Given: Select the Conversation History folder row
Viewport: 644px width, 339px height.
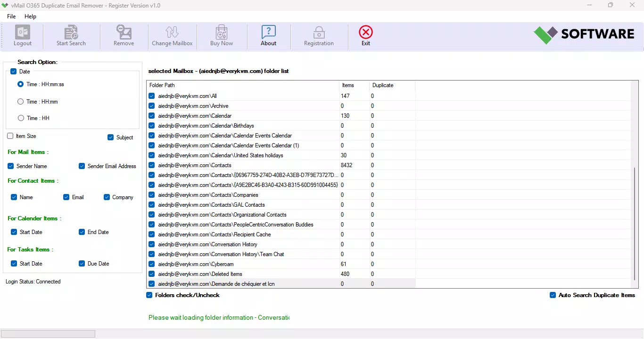Looking at the screenshot, I should [281, 244].
